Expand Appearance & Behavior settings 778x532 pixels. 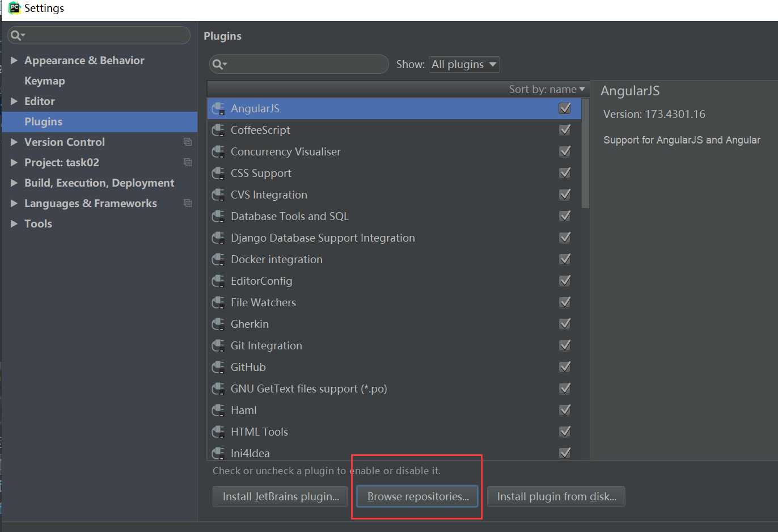pos(14,60)
